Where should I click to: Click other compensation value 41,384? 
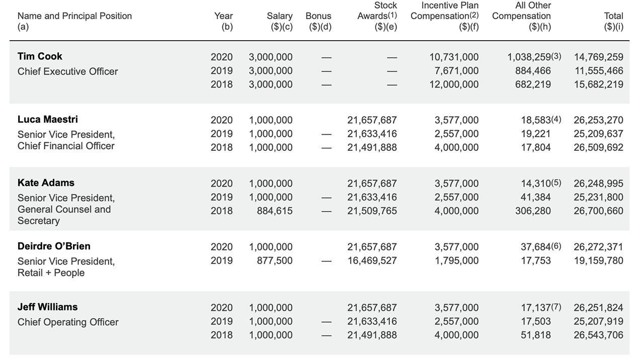pyautogui.click(x=536, y=197)
